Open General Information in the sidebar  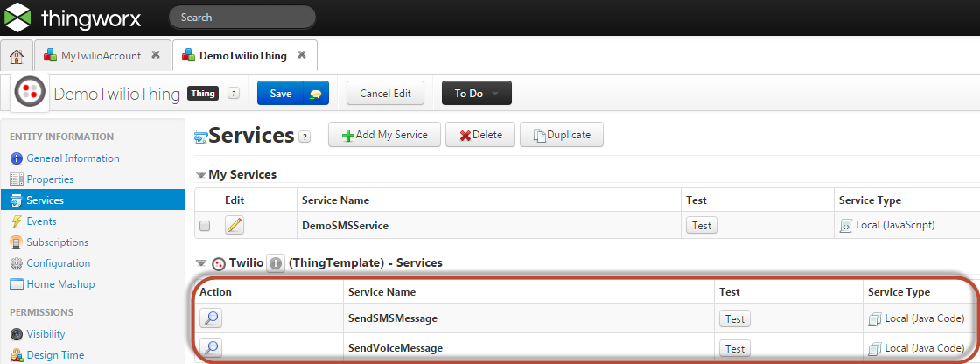pos(73,158)
